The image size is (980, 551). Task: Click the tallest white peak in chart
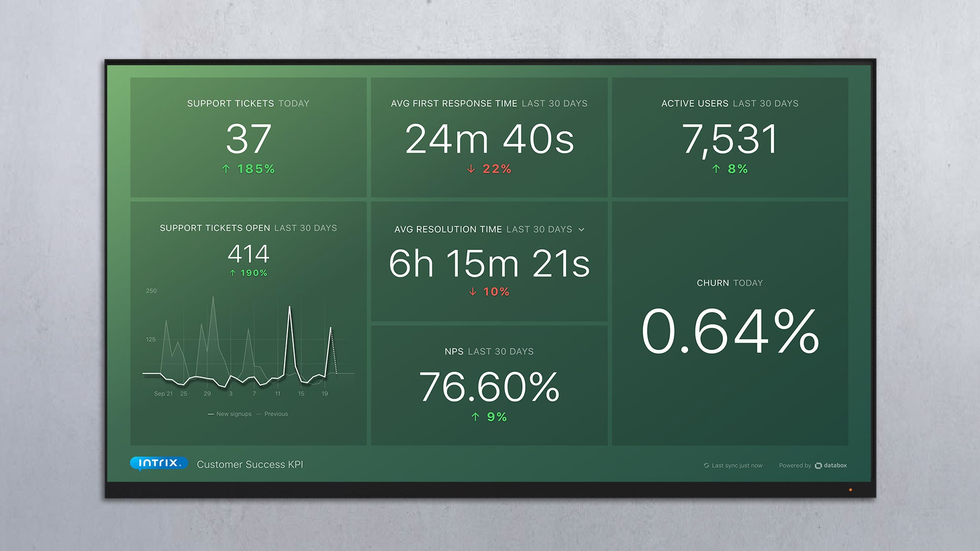(x=289, y=308)
